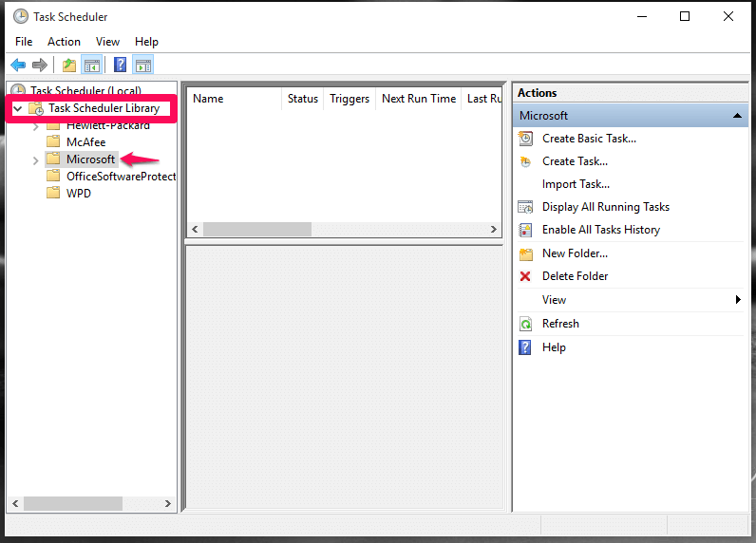This screenshot has height=543, width=756.
Task: Click Create Basic Task... action
Action: pos(589,139)
